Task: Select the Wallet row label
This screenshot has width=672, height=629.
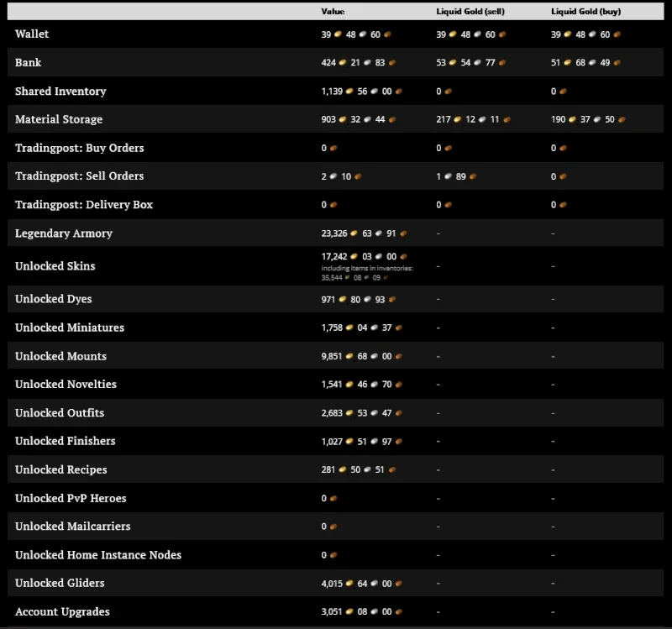Action: pyautogui.click(x=32, y=34)
